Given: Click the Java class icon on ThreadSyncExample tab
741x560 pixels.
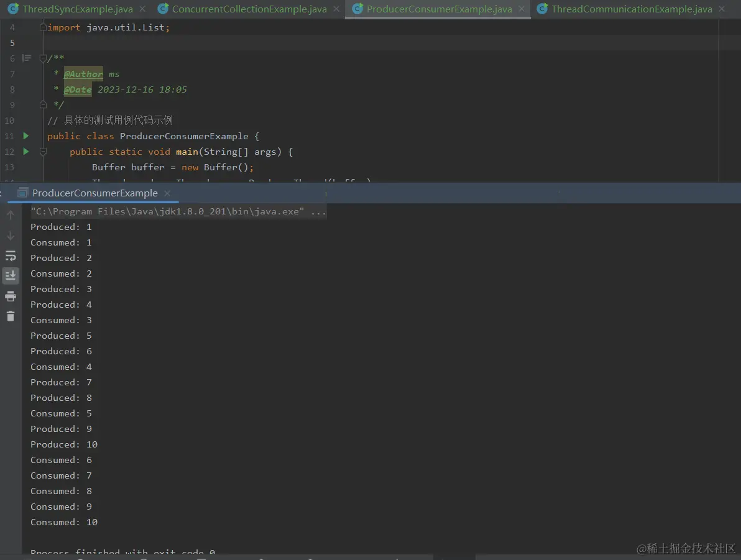Looking at the screenshot, I should (13, 9).
